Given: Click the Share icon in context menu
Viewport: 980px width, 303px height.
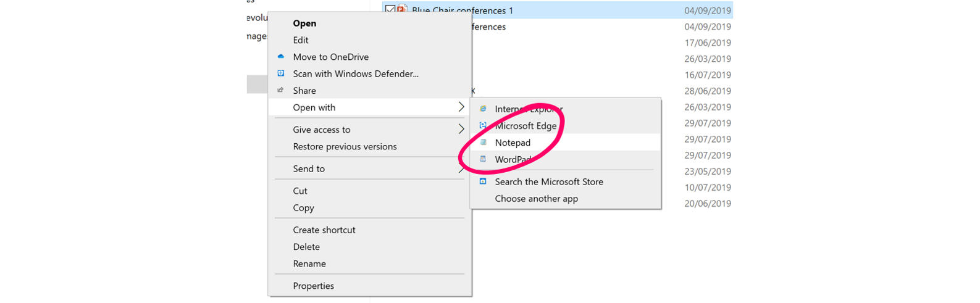Looking at the screenshot, I should click(281, 90).
